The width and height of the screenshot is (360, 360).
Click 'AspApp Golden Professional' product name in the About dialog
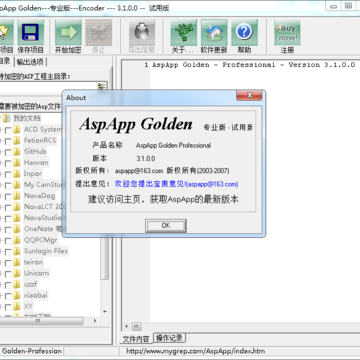pyautogui.click(x=173, y=146)
